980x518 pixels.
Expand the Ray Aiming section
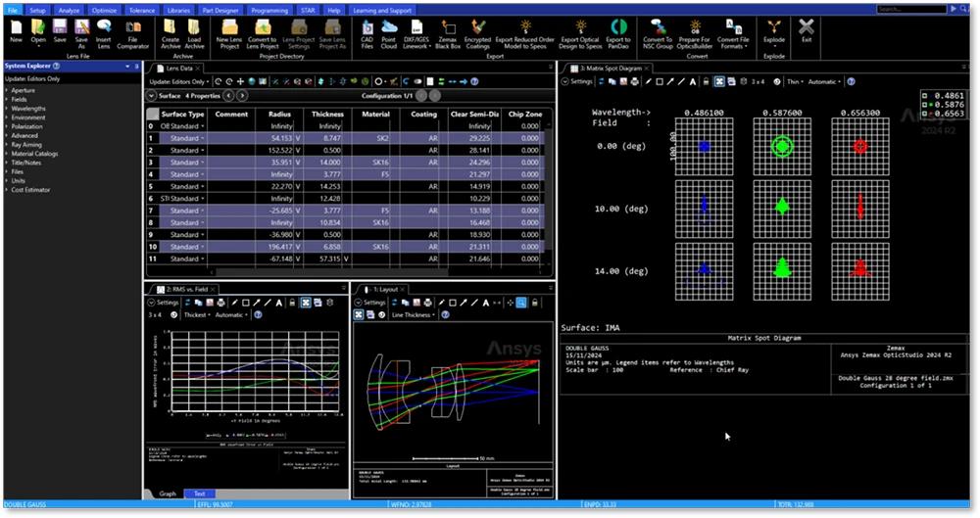(7, 144)
